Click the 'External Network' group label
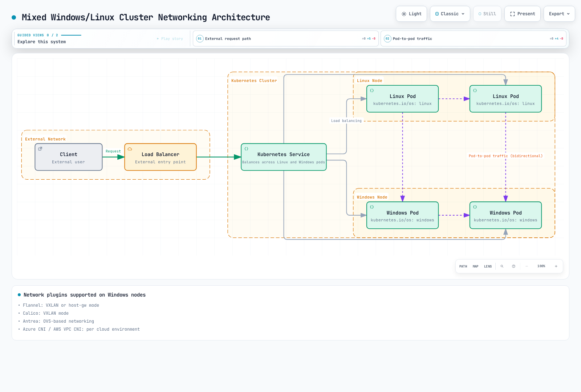The height and width of the screenshot is (392, 581). point(45,139)
